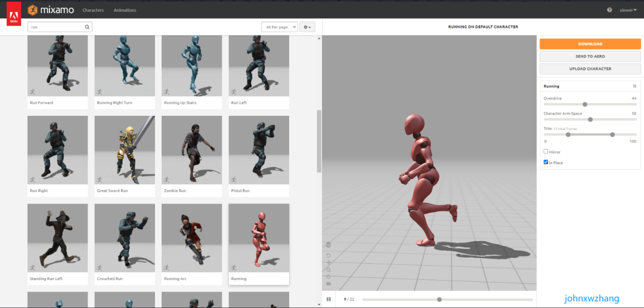Click the runner icon on Running Right Turn
Viewport: 644px width, 308px height.
click(99, 92)
